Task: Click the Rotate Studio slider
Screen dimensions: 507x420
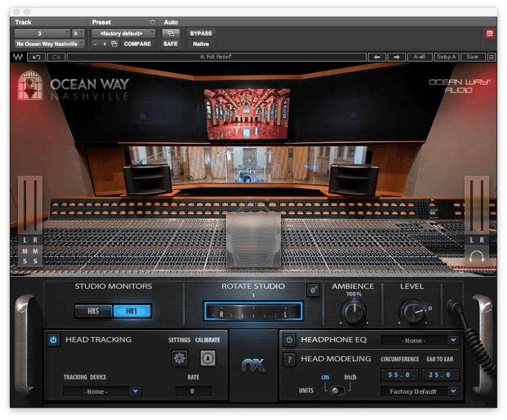Action: pyautogui.click(x=253, y=311)
